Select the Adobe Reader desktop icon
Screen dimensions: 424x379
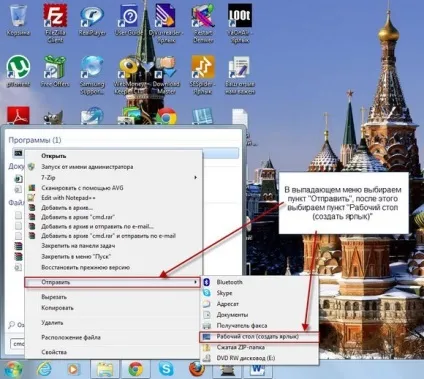pos(18,115)
